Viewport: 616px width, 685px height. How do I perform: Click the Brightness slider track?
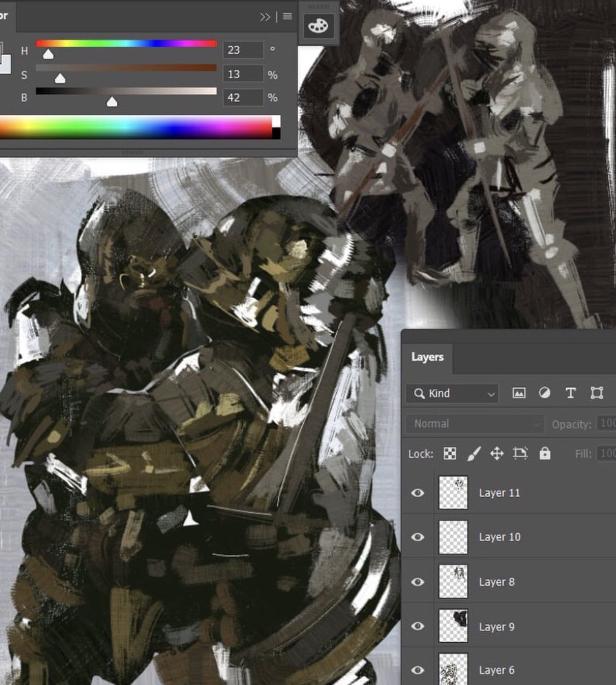point(126,91)
